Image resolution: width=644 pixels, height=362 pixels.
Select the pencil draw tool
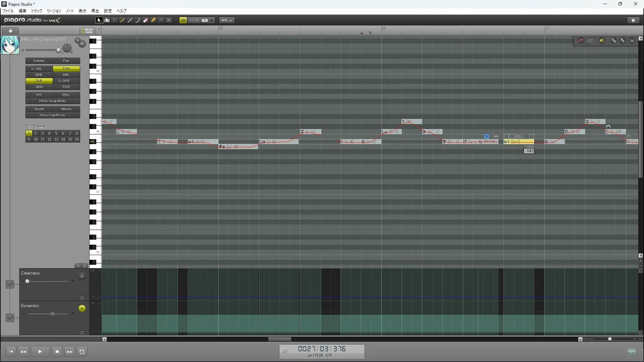pos(122,20)
